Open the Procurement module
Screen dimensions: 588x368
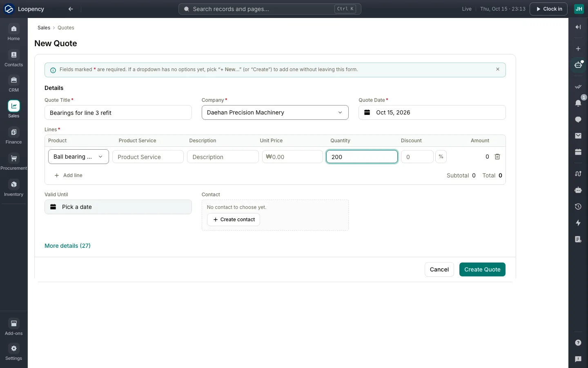[x=13, y=162]
